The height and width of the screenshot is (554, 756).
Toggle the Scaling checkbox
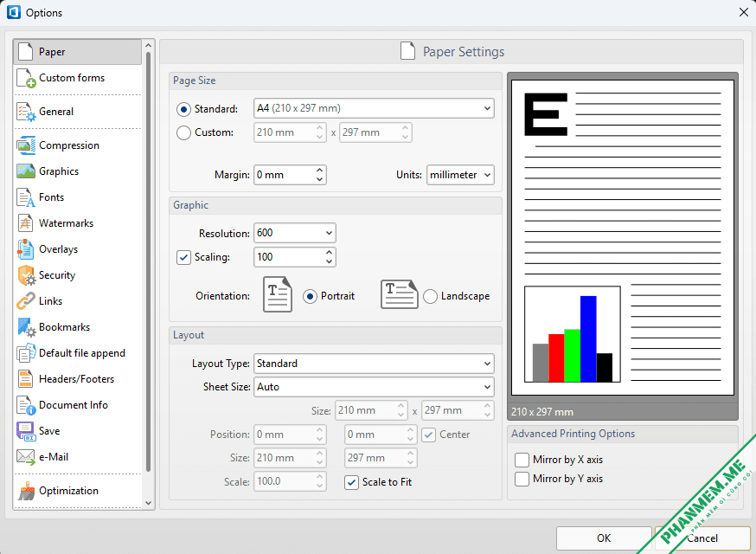coord(183,257)
